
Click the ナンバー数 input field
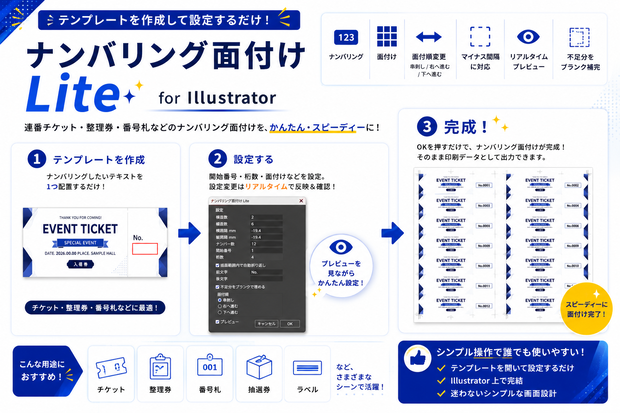(x=266, y=244)
